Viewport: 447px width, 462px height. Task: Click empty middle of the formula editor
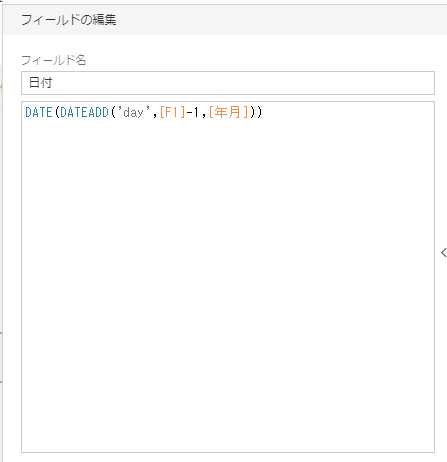(x=228, y=277)
